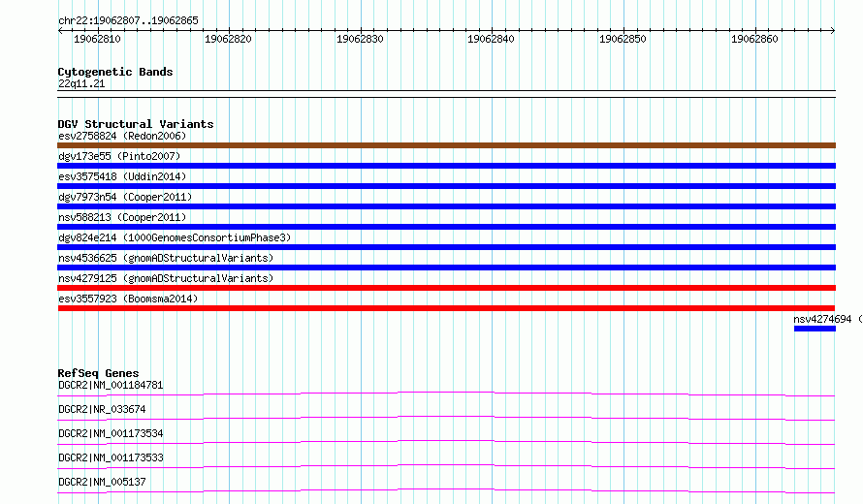Screen dimensions: 863x504
Task: Click the right arrow on the ruler
Action: tap(833, 31)
